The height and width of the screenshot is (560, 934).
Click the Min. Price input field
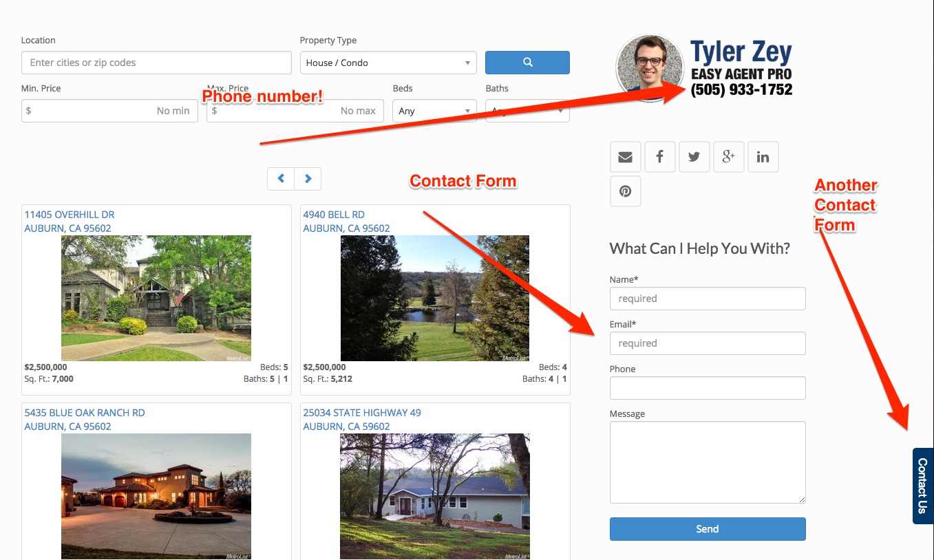[x=109, y=111]
